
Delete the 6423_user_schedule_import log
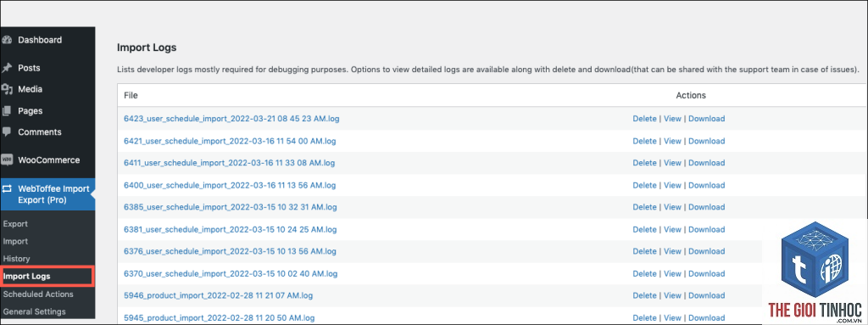[644, 119]
